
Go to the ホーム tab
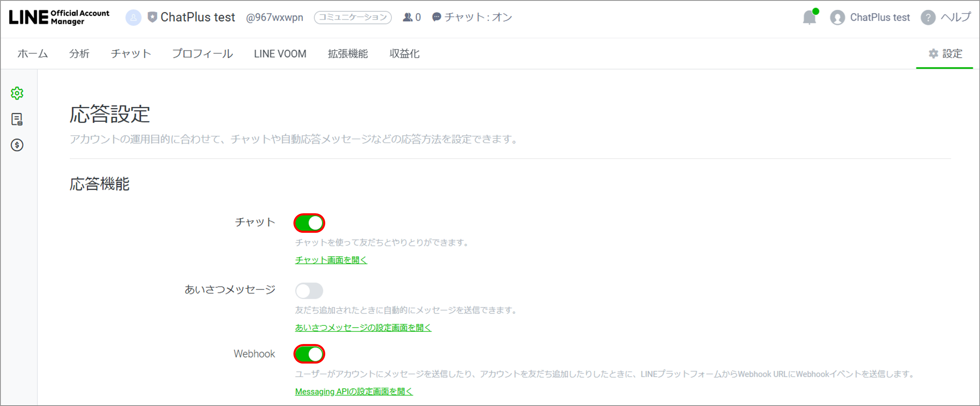click(33, 54)
